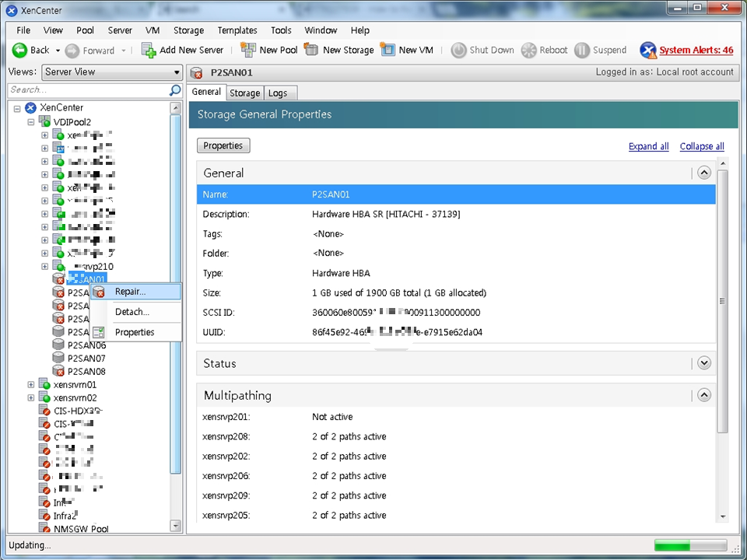
Task: Click the properties pane vertical scrollbar
Action: pos(723,302)
